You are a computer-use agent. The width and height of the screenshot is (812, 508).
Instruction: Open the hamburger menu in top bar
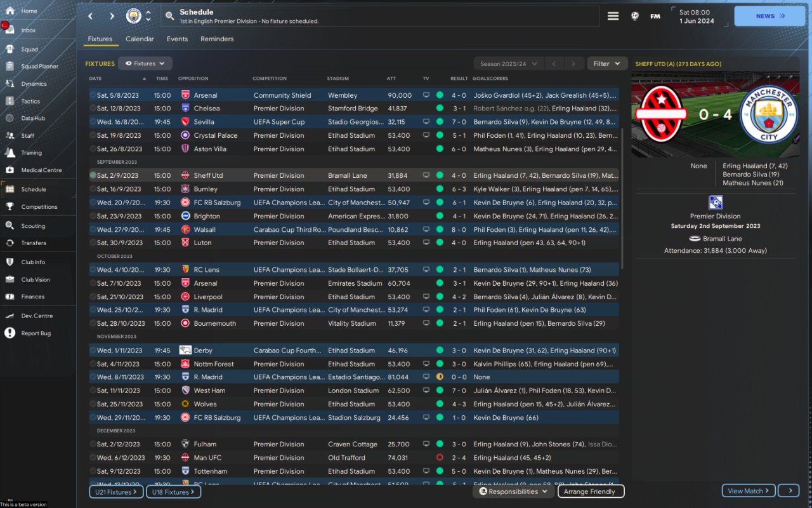613,16
